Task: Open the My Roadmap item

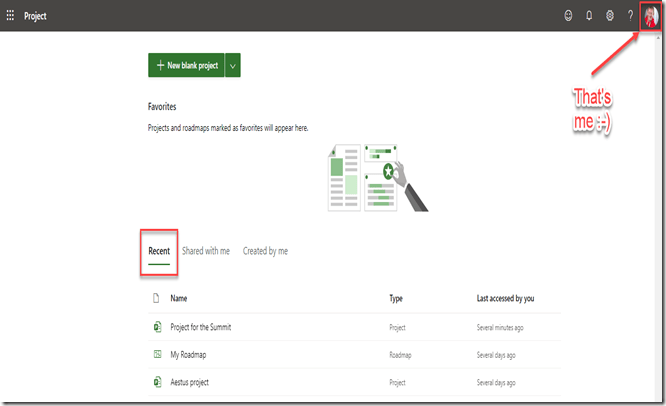Action: (x=189, y=354)
